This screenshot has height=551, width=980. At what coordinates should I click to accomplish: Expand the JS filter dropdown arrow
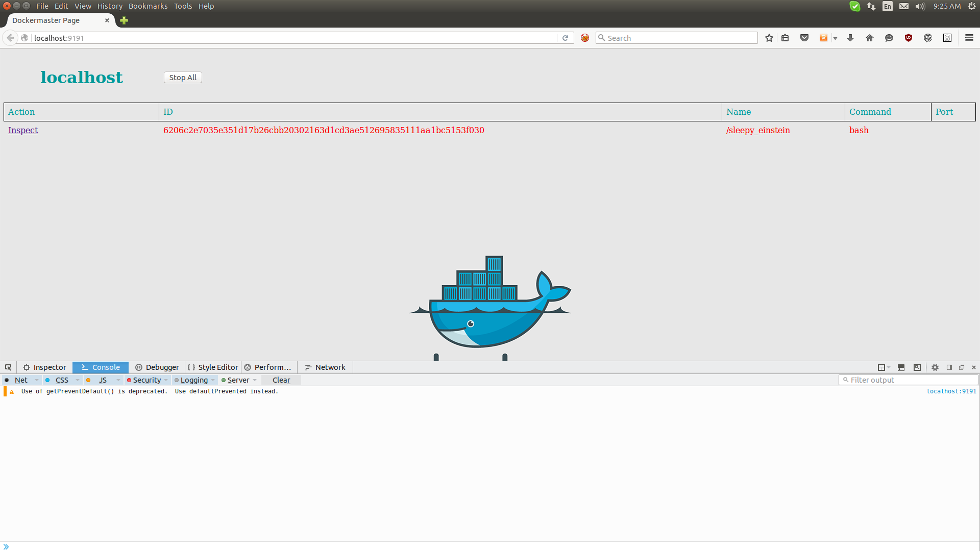click(x=118, y=380)
